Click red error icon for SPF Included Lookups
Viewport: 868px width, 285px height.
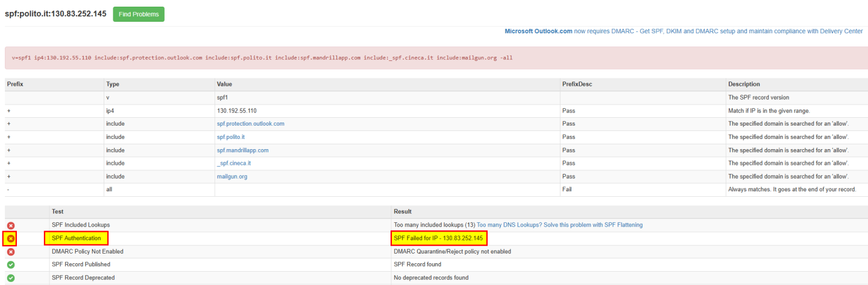point(10,225)
